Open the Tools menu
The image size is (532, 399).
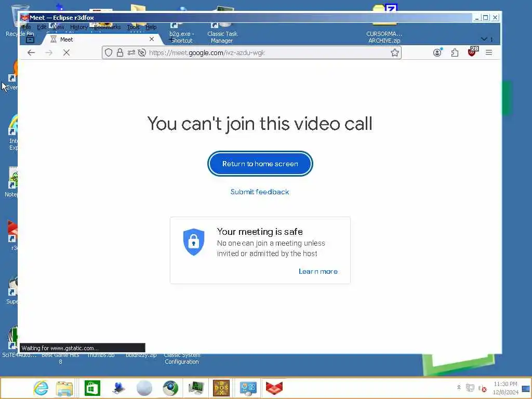134,27
